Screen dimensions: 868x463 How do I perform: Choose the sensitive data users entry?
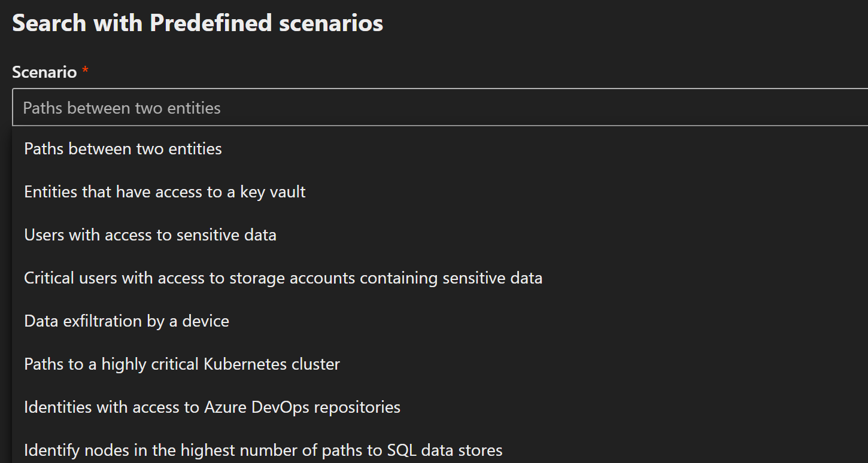tap(150, 234)
